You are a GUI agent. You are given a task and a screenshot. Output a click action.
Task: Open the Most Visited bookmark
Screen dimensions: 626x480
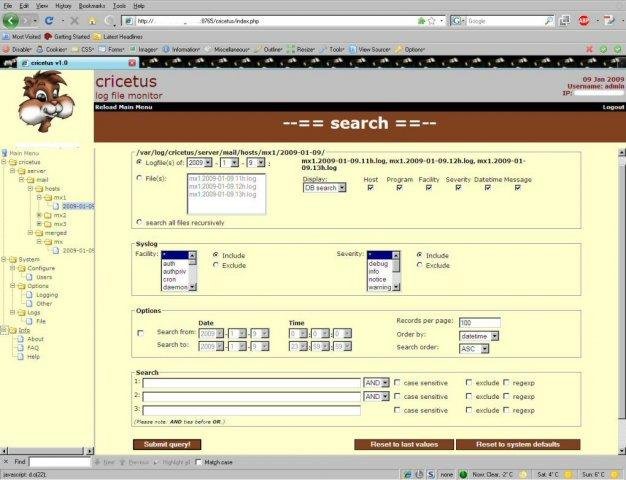tap(22, 37)
